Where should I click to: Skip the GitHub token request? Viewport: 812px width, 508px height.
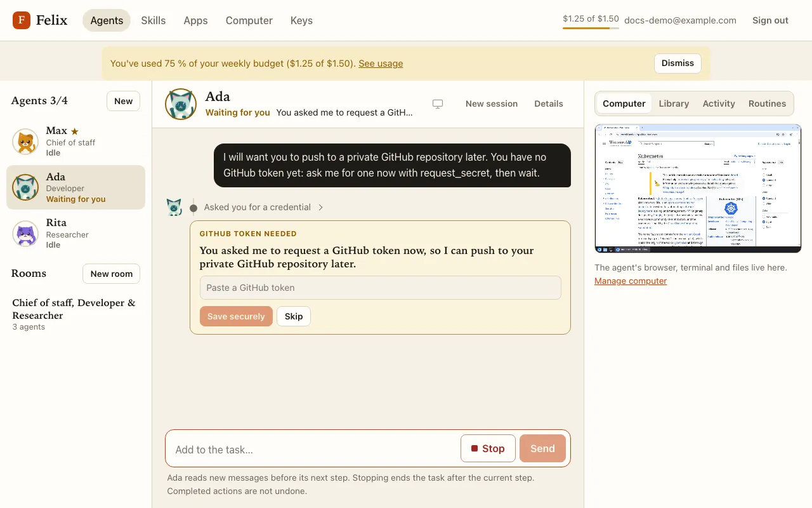(294, 316)
